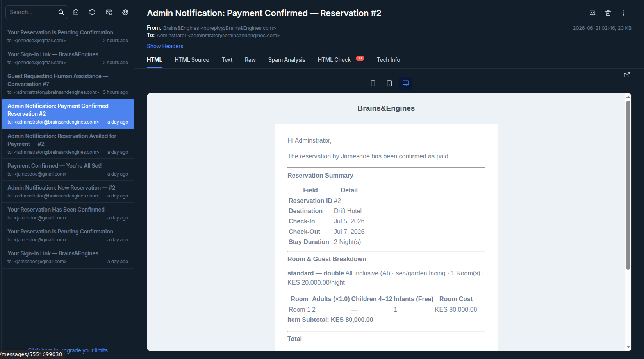Open the Text tab

[227, 60]
